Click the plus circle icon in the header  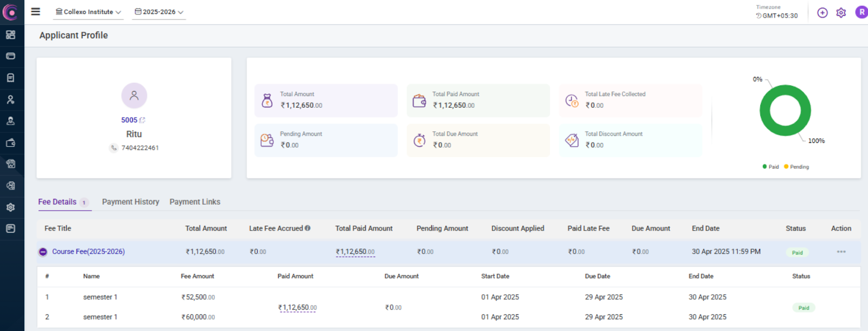pyautogui.click(x=822, y=12)
